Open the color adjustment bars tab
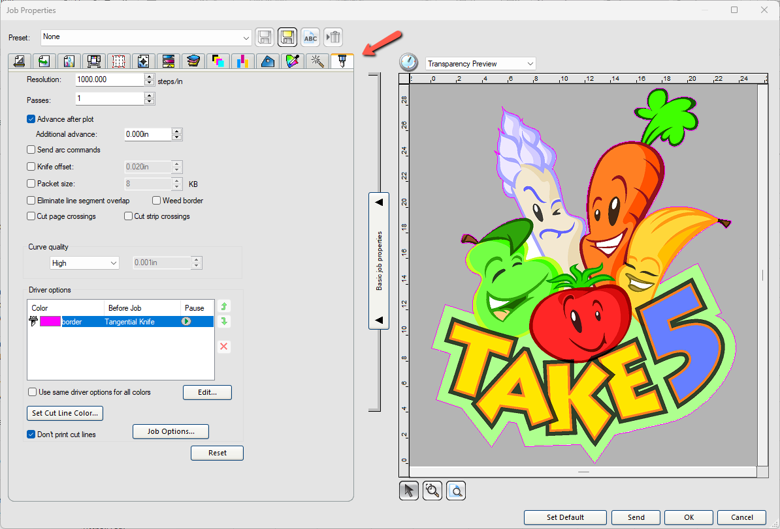 (x=242, y=62)
